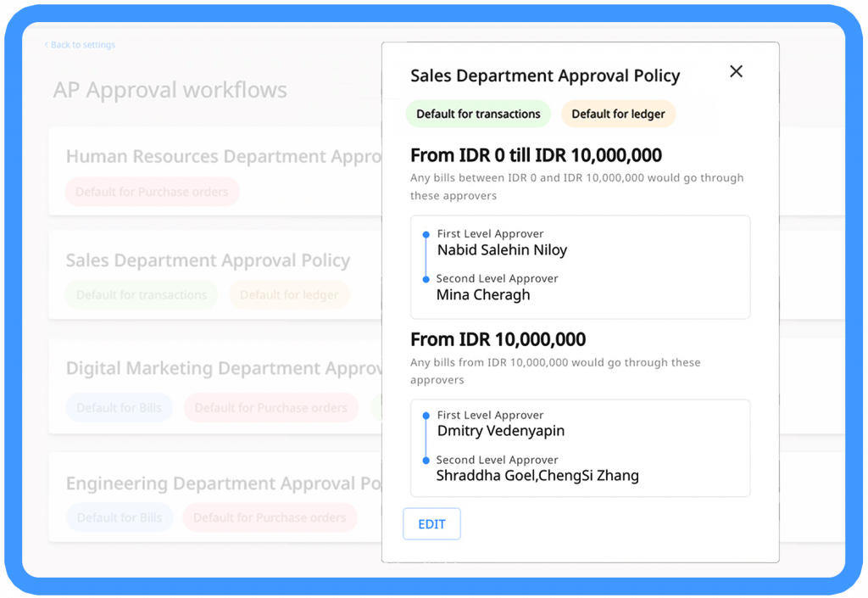Image resolution: width=868 pixels, height=598 pixels.
Task: Click 'From IDR 0 till IDR 10,000,000' heading
Action: tap(536, 156)
